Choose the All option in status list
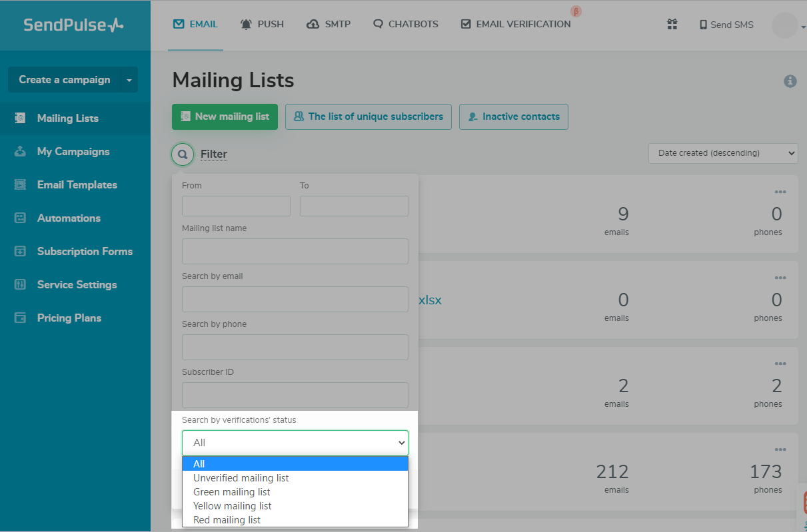The height and width of the screenshot is (532, 807). tap(295, 464)
